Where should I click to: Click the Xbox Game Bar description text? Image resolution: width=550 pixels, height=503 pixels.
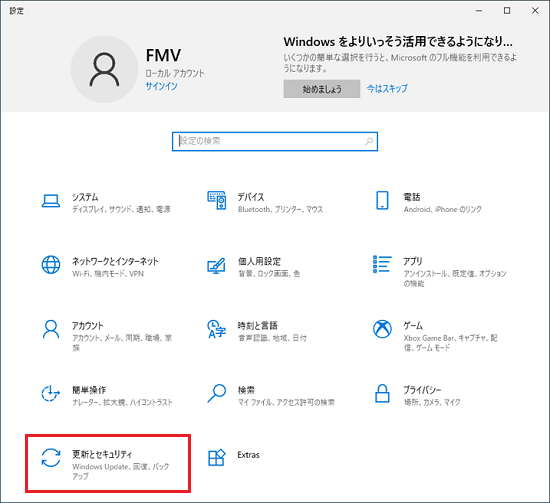(x=450, y=343)
